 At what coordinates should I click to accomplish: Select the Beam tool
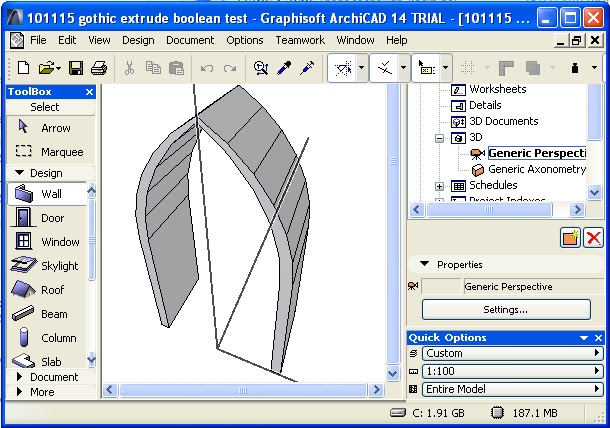(47, 314)
